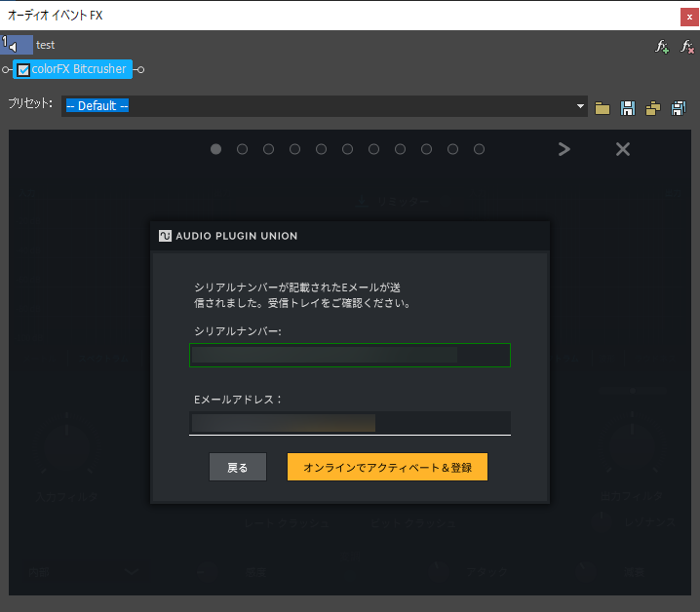Click the multiple-disks save preset icon
Screen dimensions: 700x612
pos(679,108)
